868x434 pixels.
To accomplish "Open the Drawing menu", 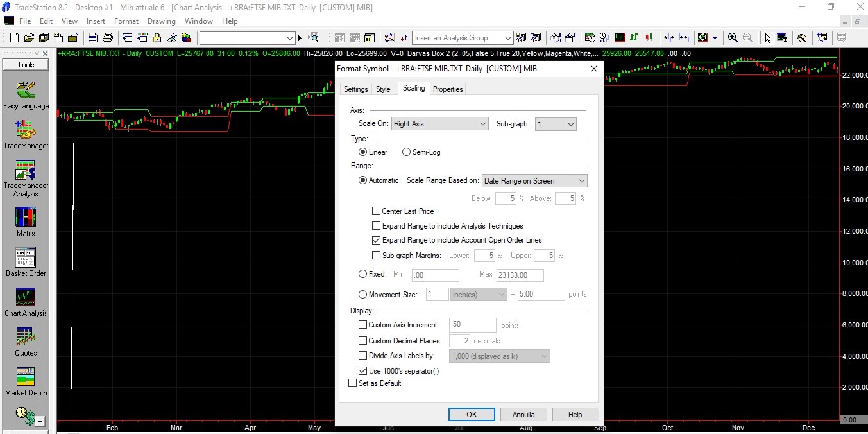I will pos(162,21).
